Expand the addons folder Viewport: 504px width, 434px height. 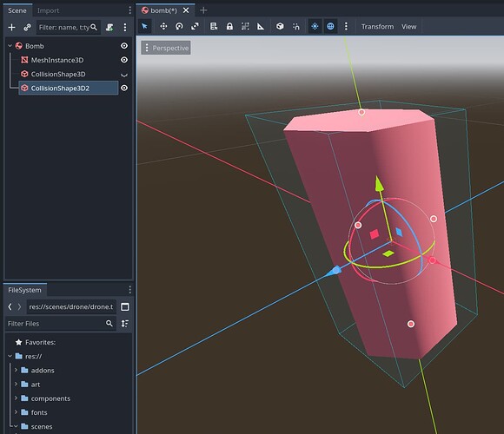tap(16, 370)
